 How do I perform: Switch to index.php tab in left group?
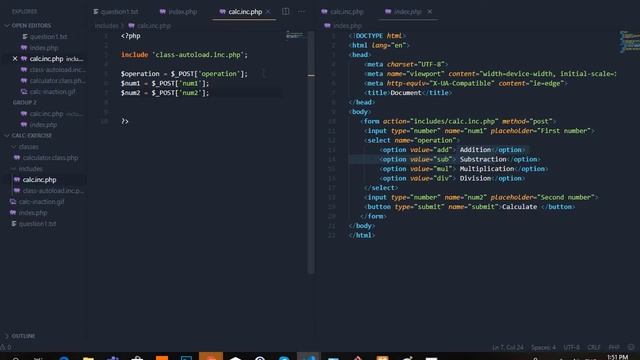click(178, 12)
